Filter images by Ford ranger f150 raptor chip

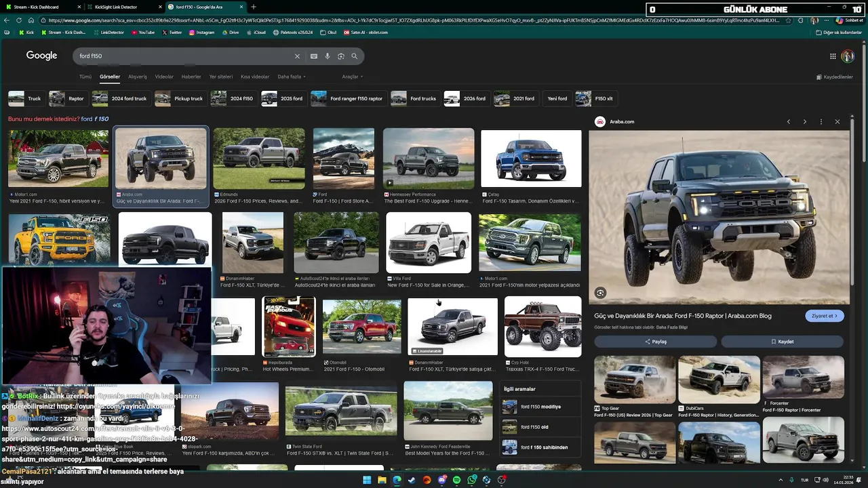348,98
